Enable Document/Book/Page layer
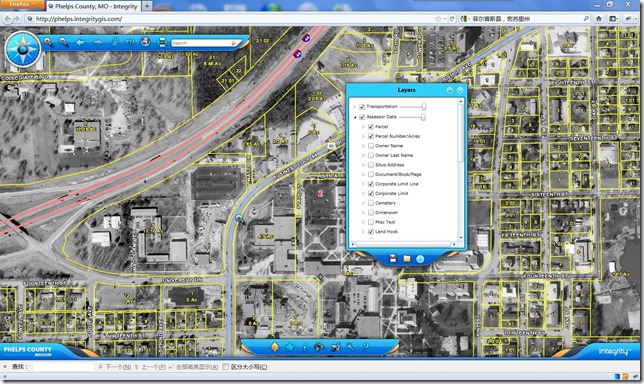 tap(371, 175)
